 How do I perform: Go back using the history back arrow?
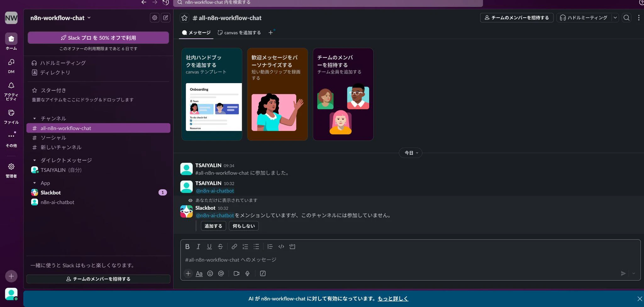click(144, 2)
